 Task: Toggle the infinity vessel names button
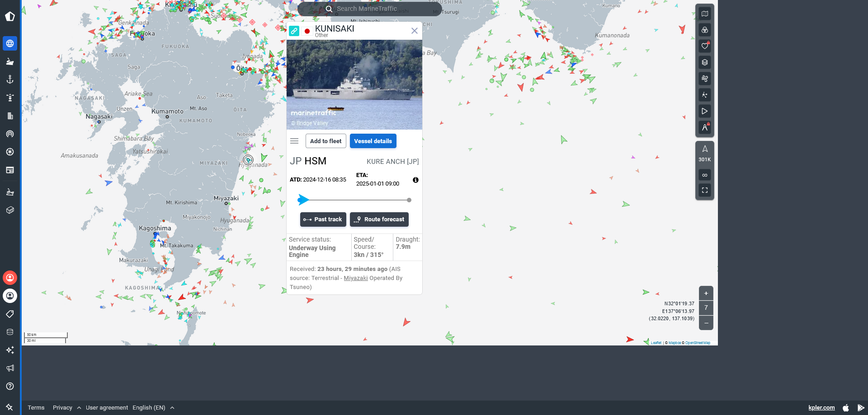coord(705,175)
